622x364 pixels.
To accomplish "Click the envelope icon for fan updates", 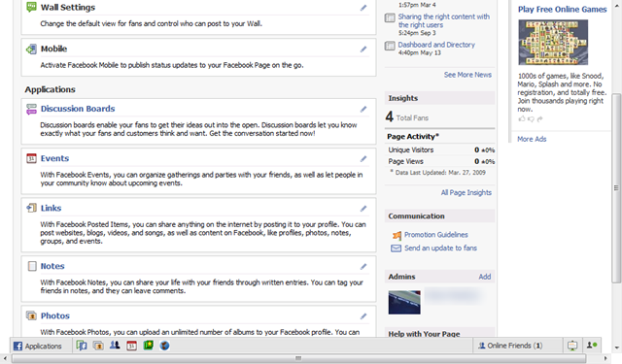I will [396, 248].
